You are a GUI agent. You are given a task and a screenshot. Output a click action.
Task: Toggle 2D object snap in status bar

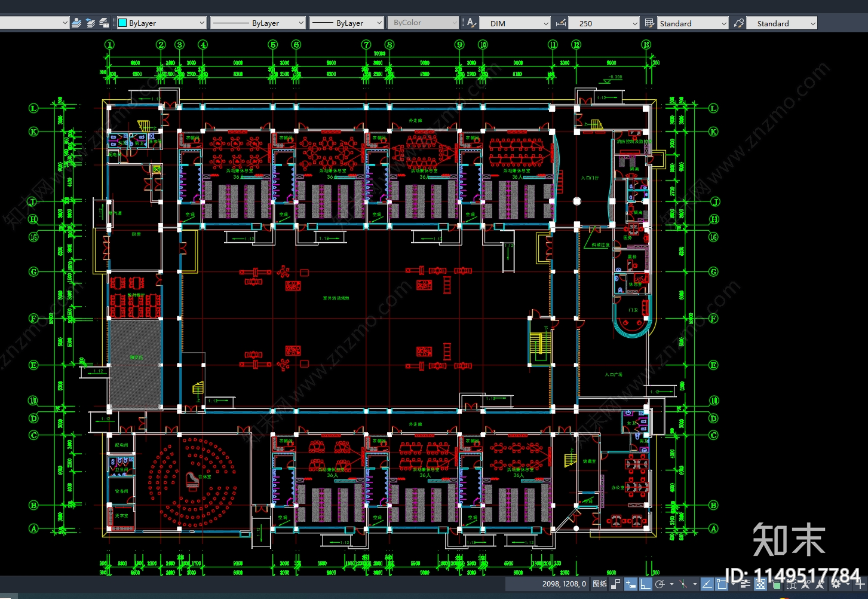click(x=721, y=584)
